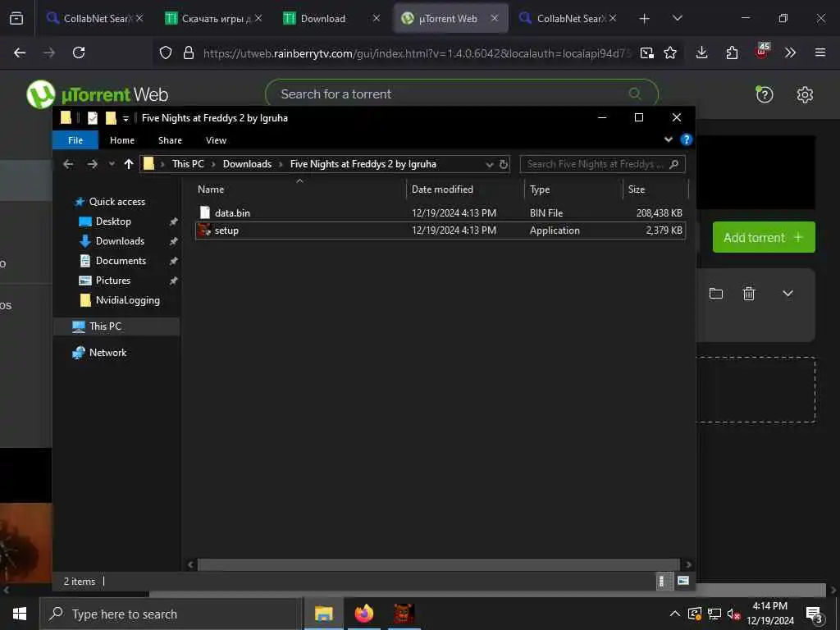Refresh the Explorer folder view
The width and height of the screenshot is (840, 630).
click(504, 164)
